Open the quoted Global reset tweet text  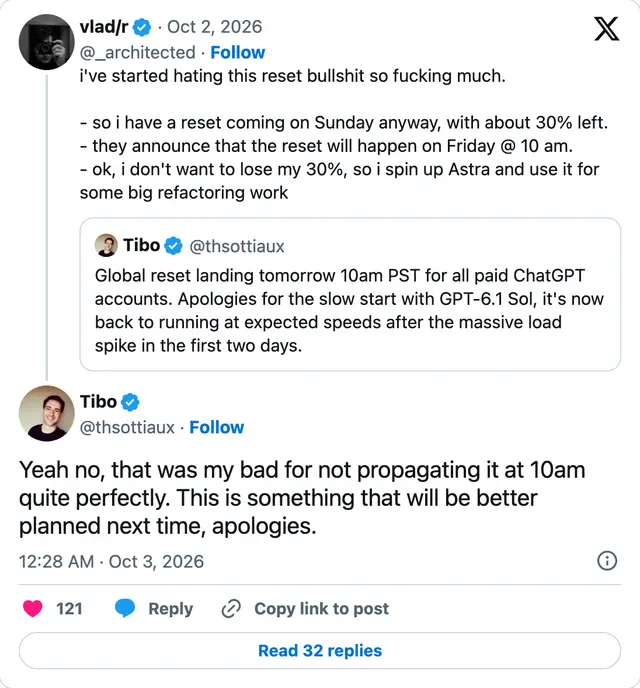[349, 311]
